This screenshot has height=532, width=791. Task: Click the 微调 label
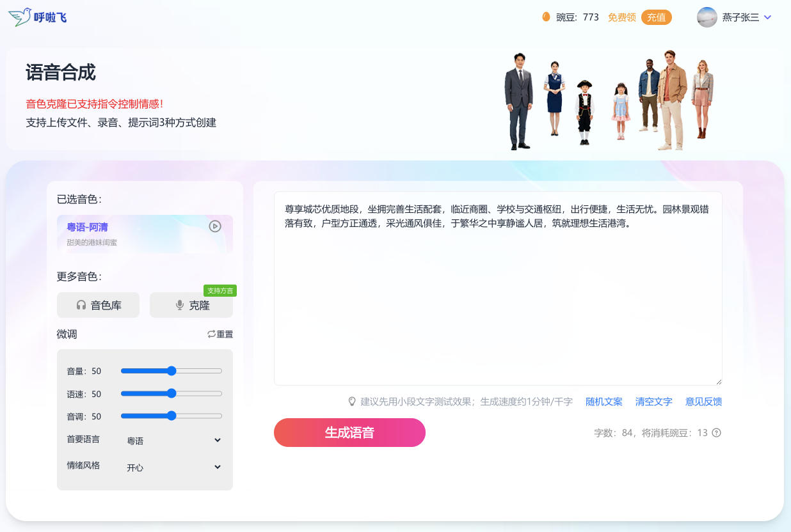(x=67, y=334)
